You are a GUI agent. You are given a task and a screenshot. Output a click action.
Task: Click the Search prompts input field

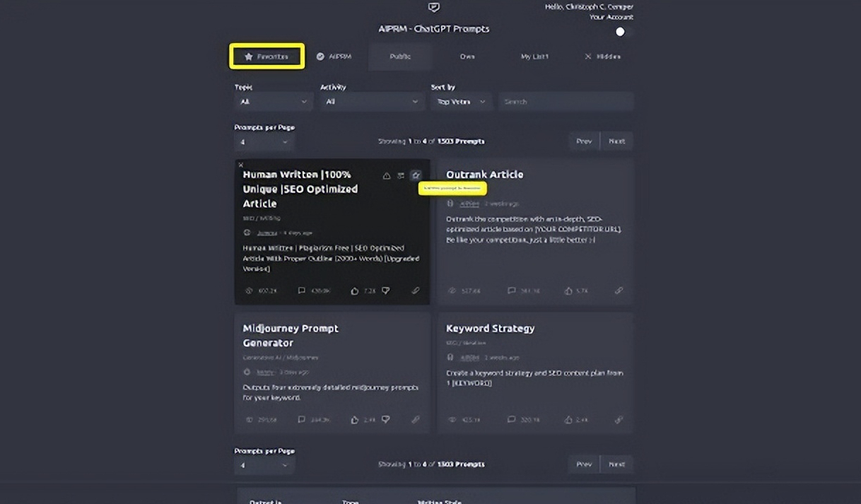pyautogui.click(x=566, y=102)
